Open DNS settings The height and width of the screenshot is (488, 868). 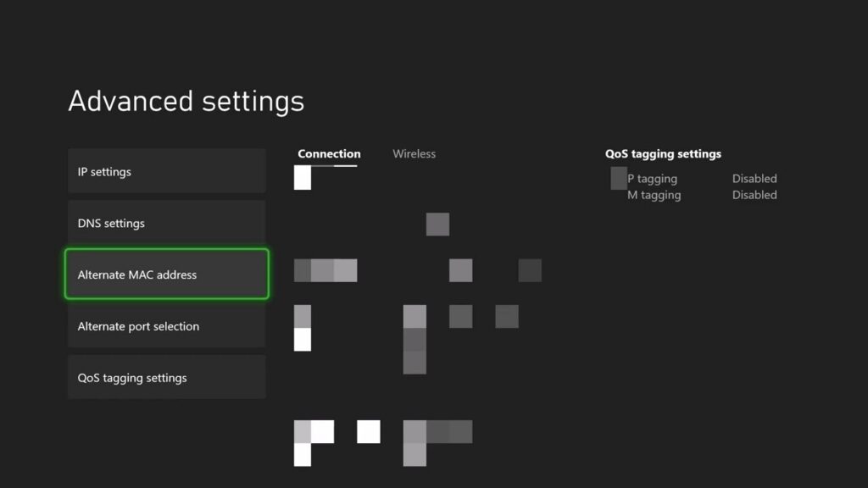[x=167, y=223]
